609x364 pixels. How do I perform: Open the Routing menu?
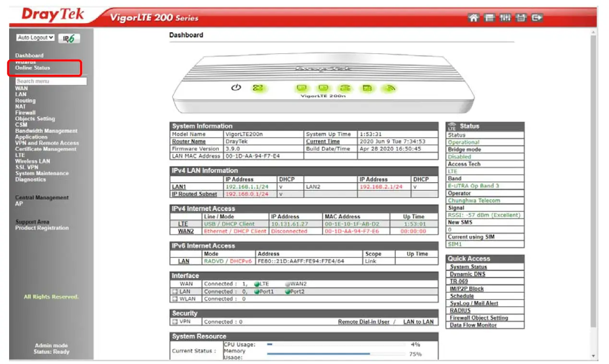tap(25, 101)
